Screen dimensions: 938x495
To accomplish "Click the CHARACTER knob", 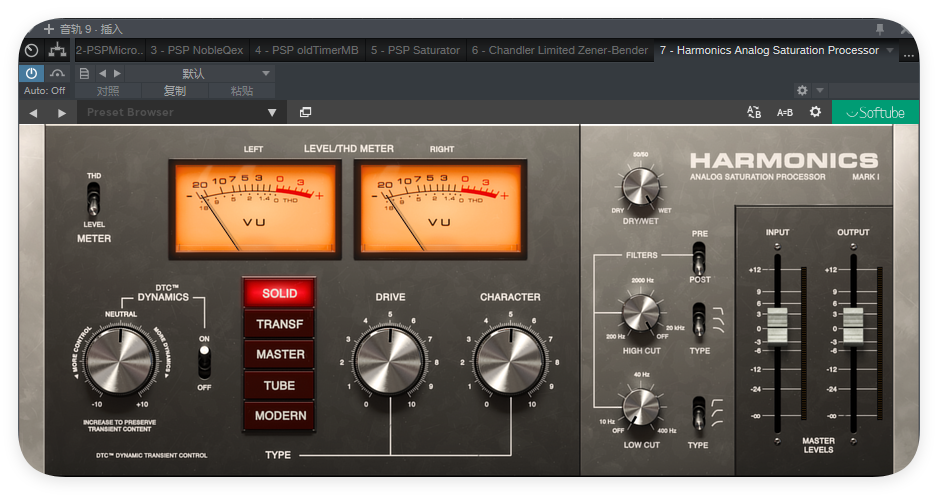I will coord(510,360).
